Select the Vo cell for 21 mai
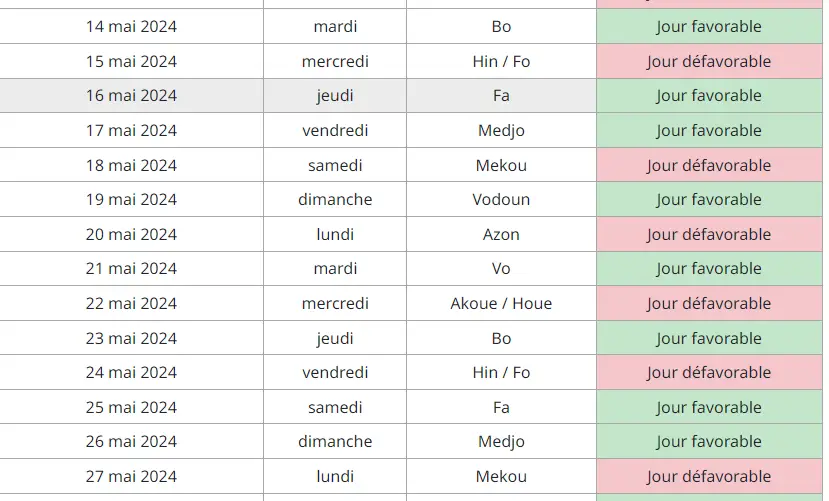Viewport: 829px width, 501px height. click(x=501, y=269)
